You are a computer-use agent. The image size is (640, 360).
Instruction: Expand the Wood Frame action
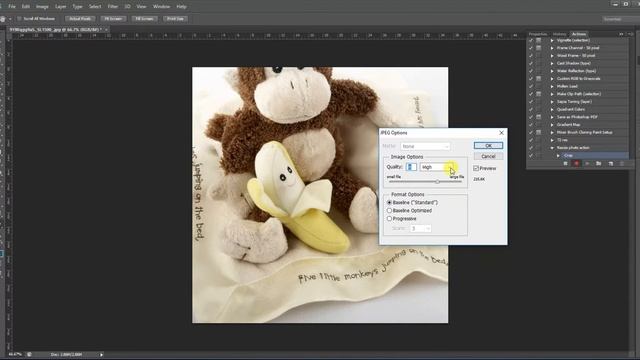552,56
